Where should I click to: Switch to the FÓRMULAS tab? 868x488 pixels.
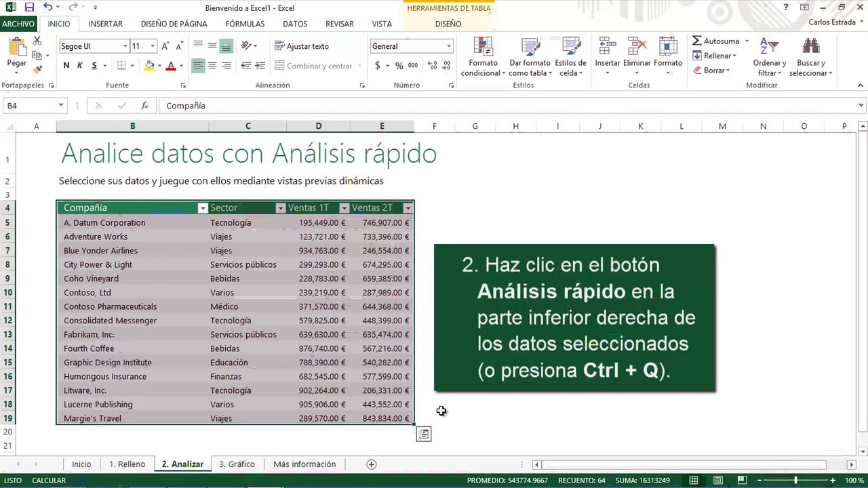point(245,24)
